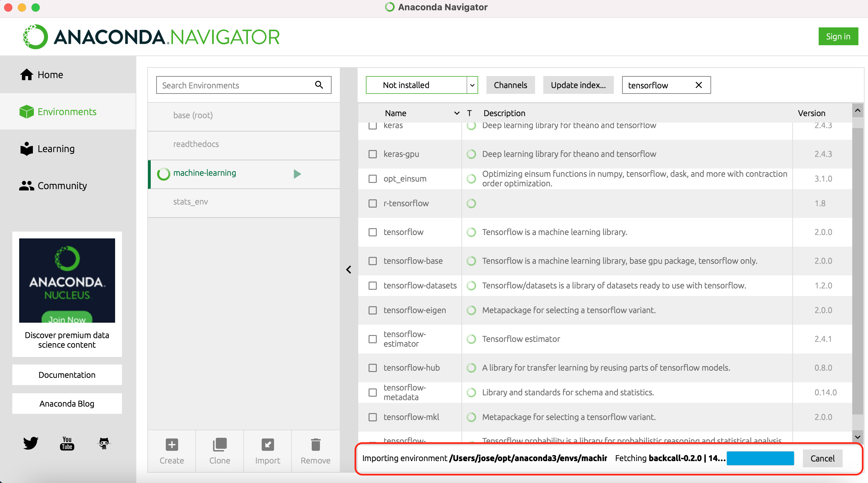Click the scrollbar down arrow in package list

(x=858, y=437)
